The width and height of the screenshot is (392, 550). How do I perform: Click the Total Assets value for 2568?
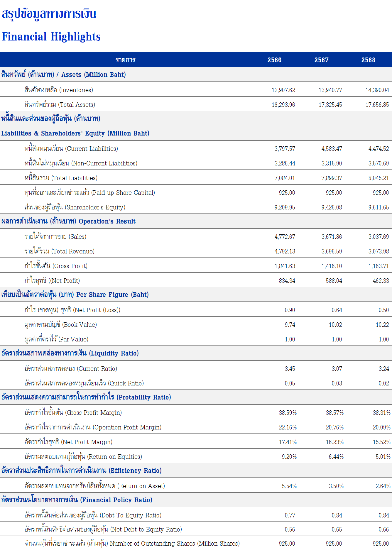point(377,105)
